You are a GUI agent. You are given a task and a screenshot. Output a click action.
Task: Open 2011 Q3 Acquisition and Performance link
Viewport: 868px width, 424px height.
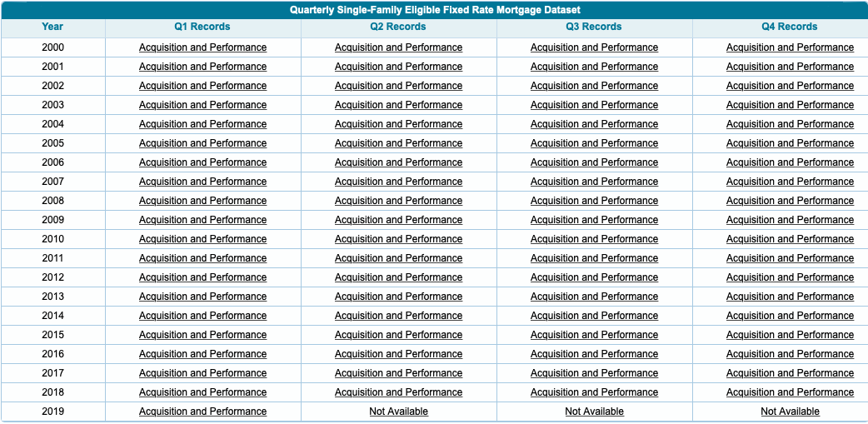(594, 258)
